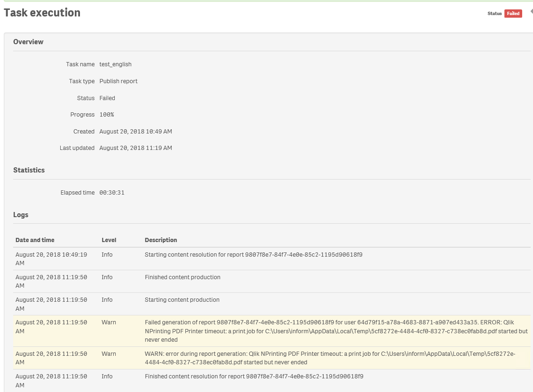Image resolution: width=533 pixels, height=392 pixels.
Task: Sort logs by Date and time column
Action: point(35,240)
